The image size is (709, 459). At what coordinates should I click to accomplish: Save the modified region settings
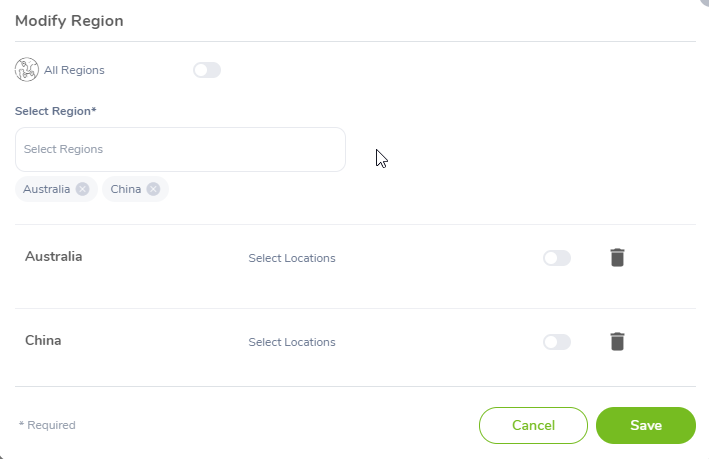pos(646,426)
